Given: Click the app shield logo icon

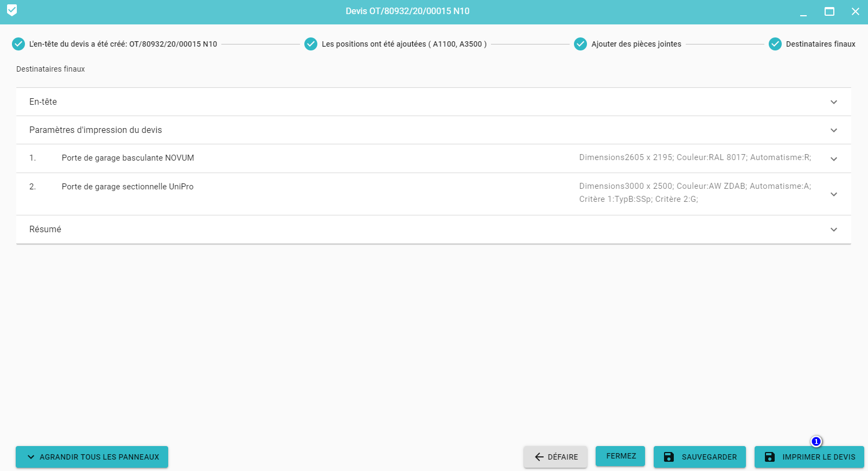Looking at the screenshot, I should (x=12, y=10).
